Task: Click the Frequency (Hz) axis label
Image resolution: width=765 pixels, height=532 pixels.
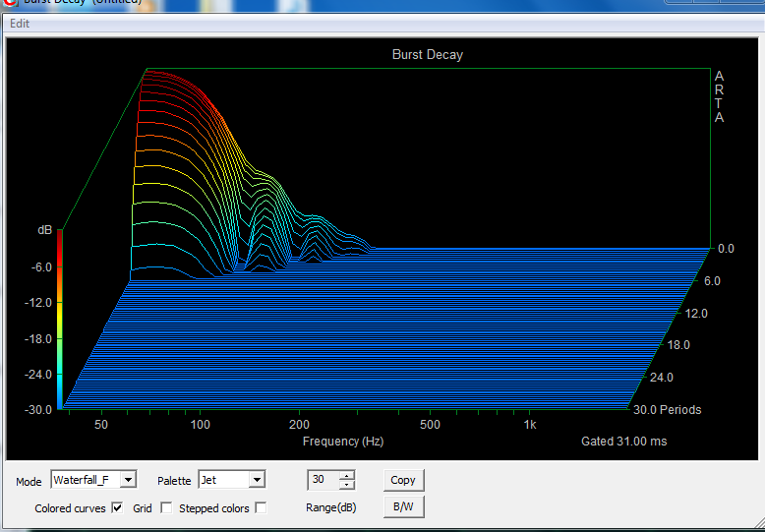Action: point(342,442)
